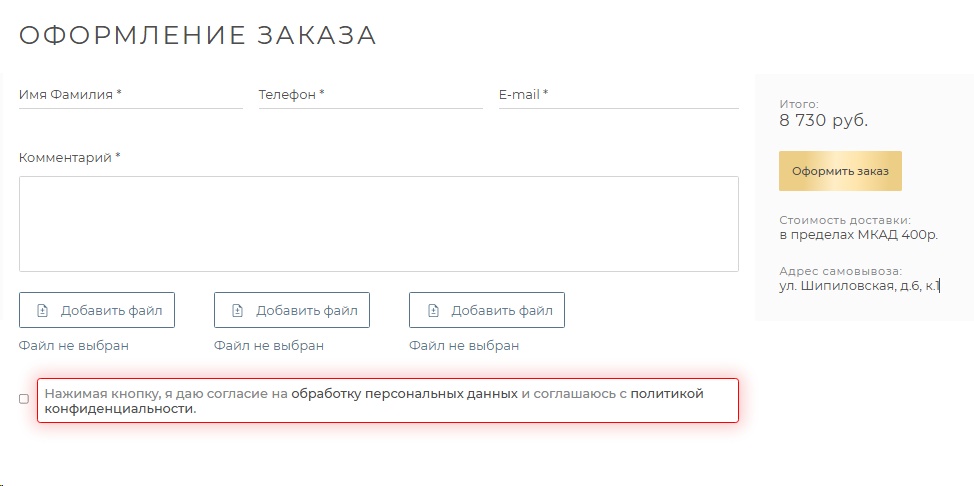This screenshot has width=974, height=486.
Task: Tick the personal data consent checkbox
Action: tap(24, 399)
